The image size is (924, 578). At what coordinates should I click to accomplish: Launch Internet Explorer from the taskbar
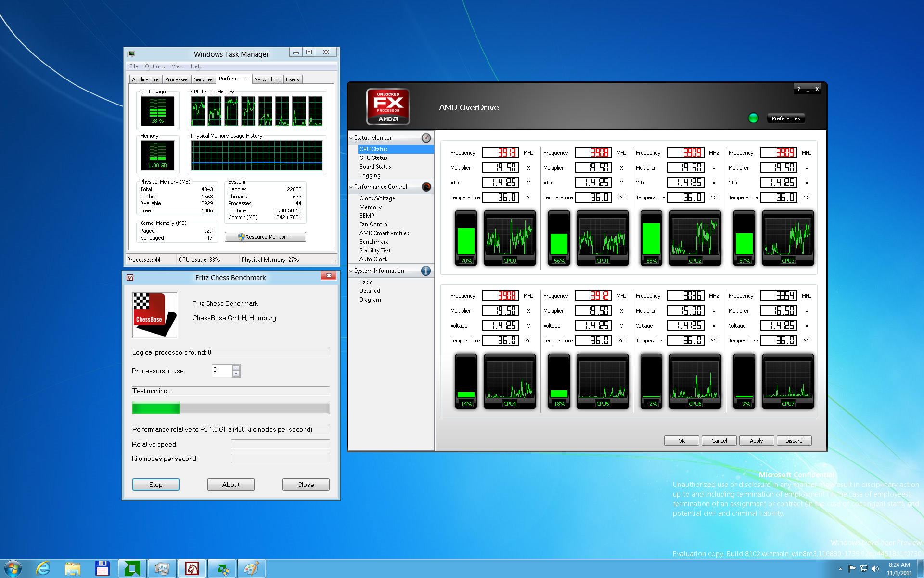tap(43, 568)
